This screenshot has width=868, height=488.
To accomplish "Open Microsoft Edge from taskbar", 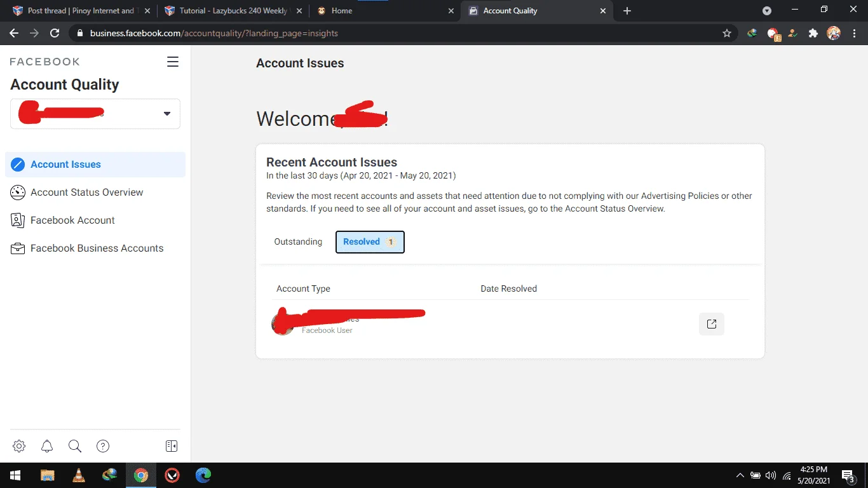I will coord(203,475).
